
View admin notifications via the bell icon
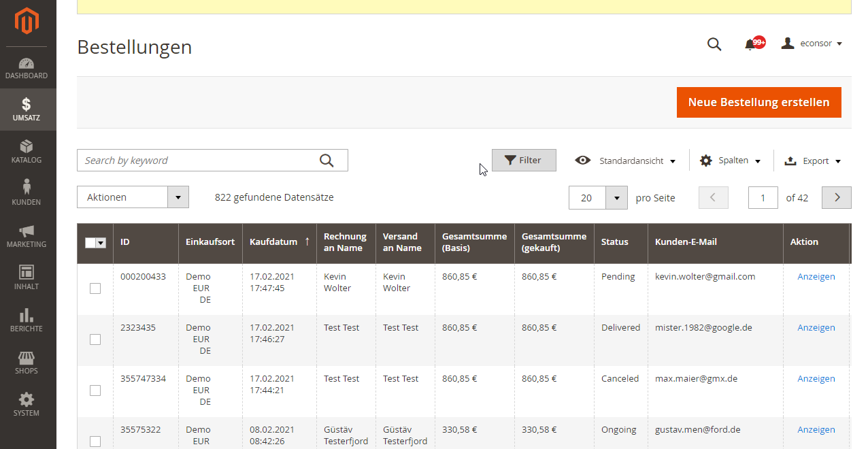pyautogui.click(x=748, y=42)
